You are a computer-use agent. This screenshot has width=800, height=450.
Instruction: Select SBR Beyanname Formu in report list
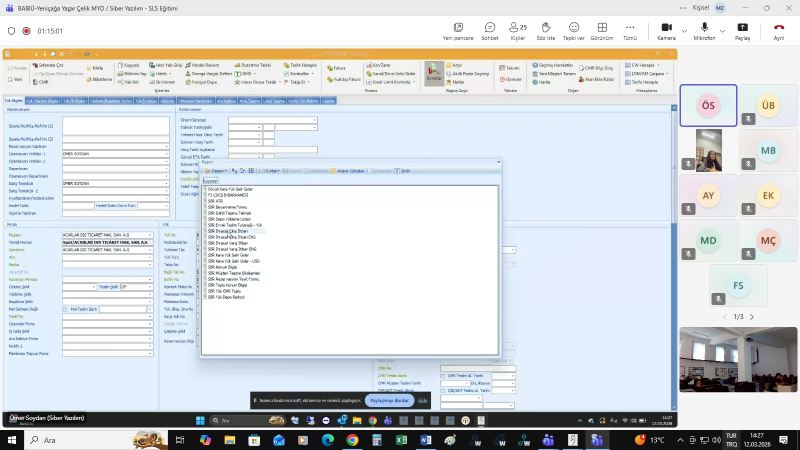231,206
